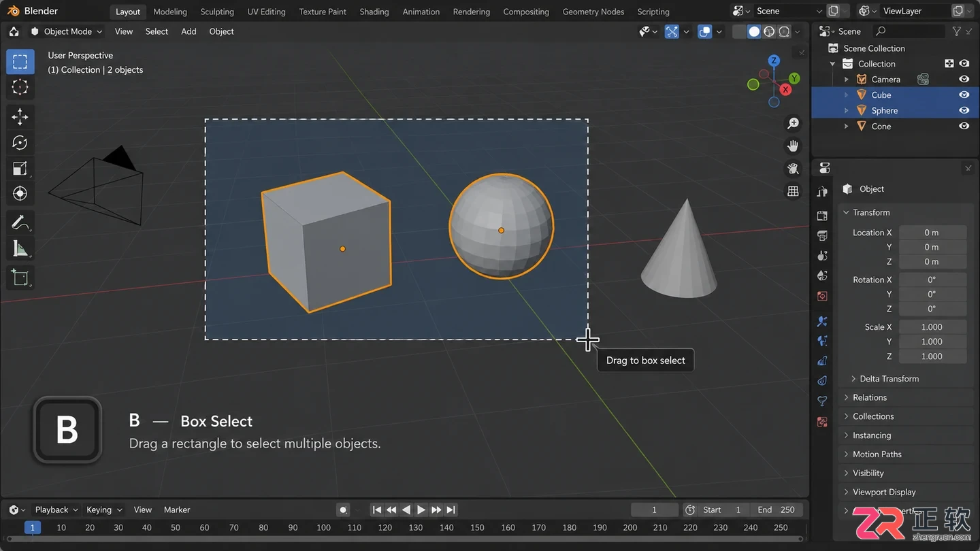Jump to the last frame
This screenshot has width=980, height=551.
[451, 510]
